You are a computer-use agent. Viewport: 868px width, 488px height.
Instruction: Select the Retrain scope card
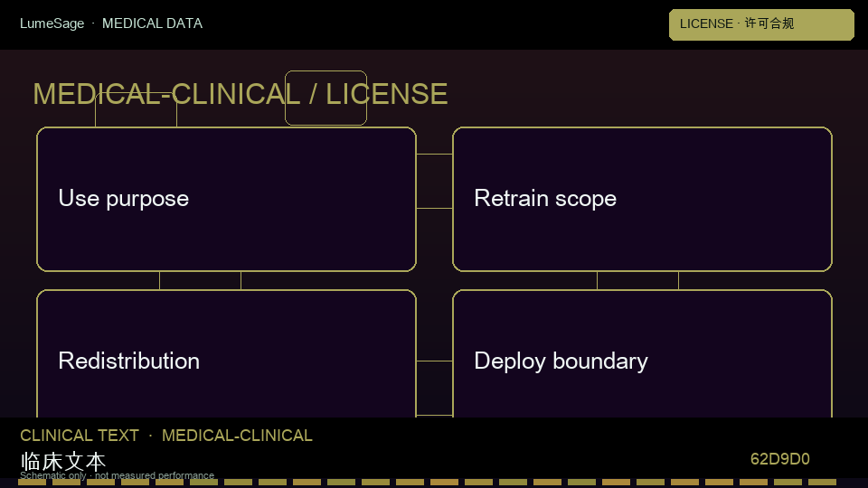click(x=642, y=199)
